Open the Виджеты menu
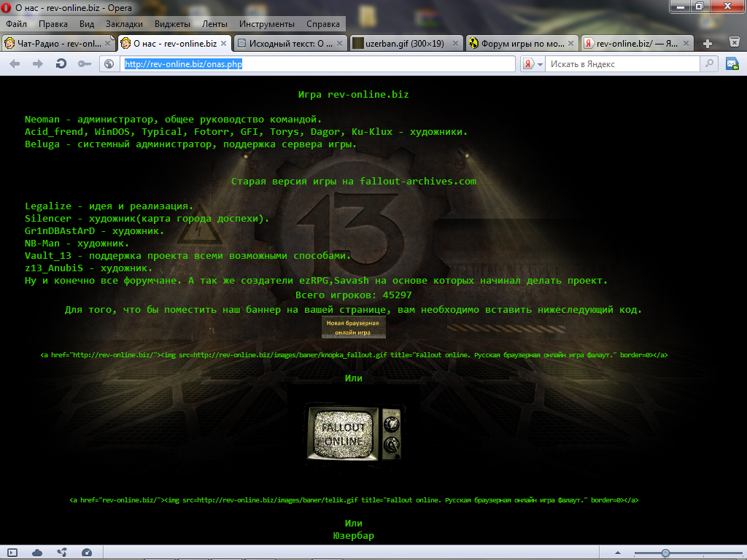The width and height of the screenshot is (747, 560). tap(172, 24)
